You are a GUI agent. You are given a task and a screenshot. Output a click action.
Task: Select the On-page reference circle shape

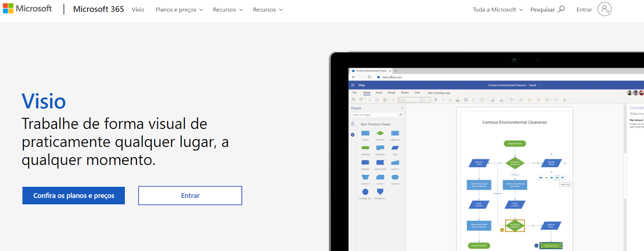click(365, 192)
